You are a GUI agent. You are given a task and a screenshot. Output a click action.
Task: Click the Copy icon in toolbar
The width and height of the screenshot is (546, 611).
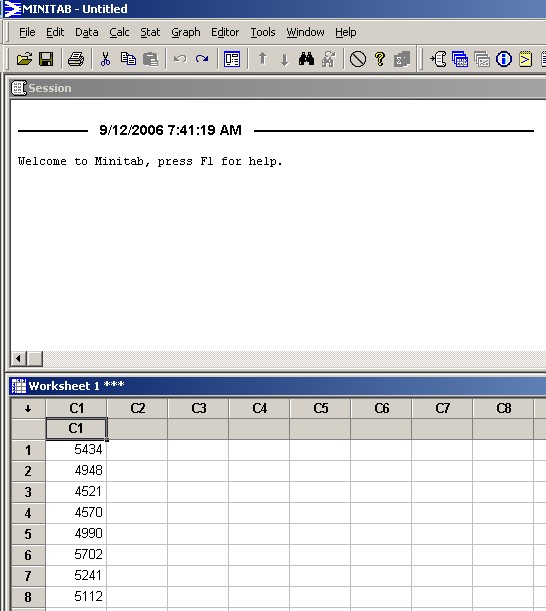point(128,59)
